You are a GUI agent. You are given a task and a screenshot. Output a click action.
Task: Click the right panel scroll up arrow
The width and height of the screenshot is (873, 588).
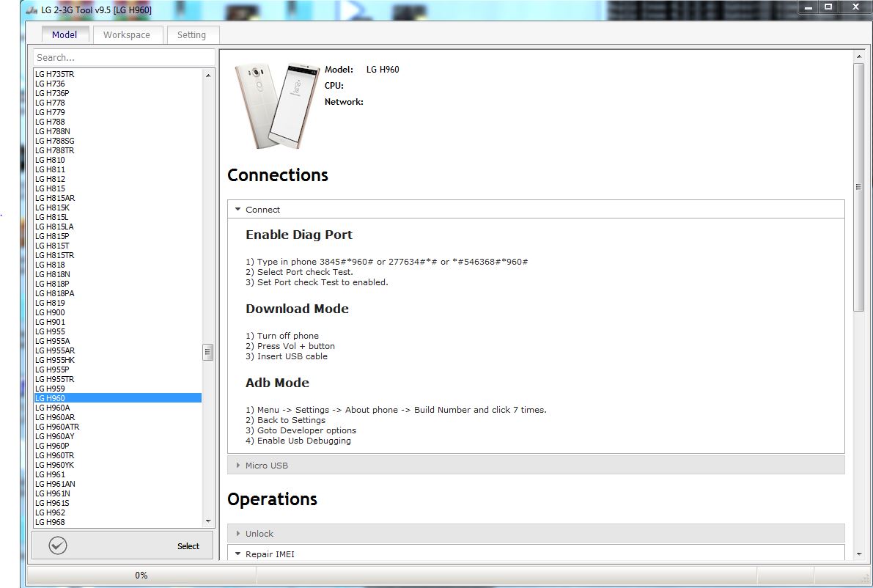coord(858,56)
